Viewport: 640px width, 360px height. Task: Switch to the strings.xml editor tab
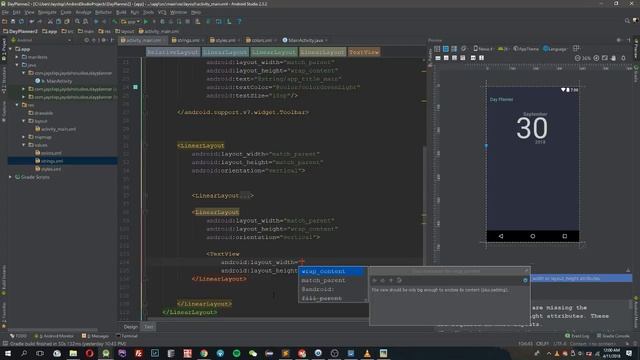(x=186, y=40)
